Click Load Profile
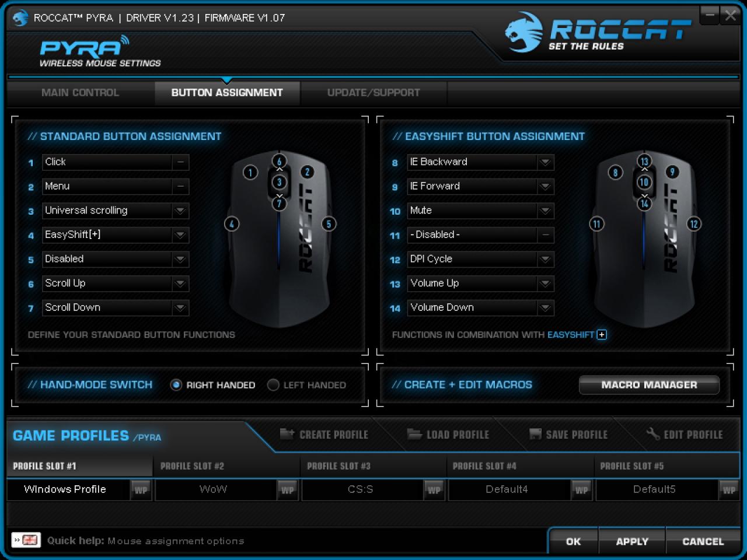Screen dimensions: 747x560 [x=448, y=435]
